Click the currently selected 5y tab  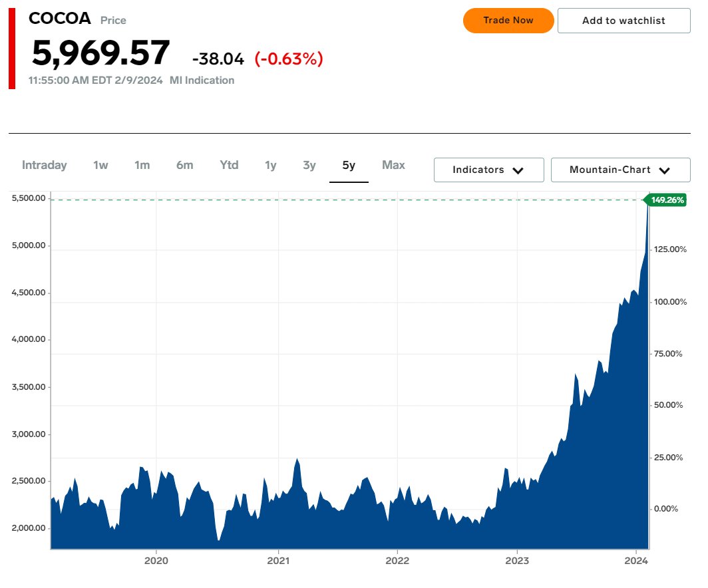[x=349, y=165]
